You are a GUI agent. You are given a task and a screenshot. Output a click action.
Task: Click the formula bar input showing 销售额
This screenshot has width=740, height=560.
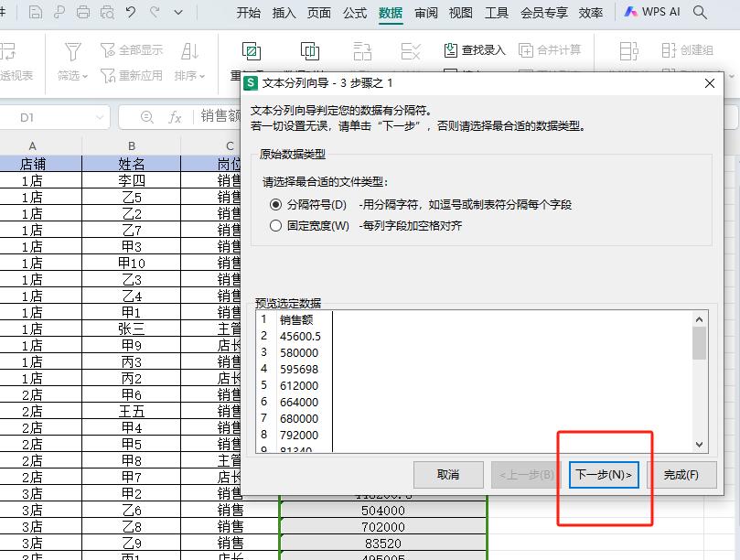pos(220,115)
